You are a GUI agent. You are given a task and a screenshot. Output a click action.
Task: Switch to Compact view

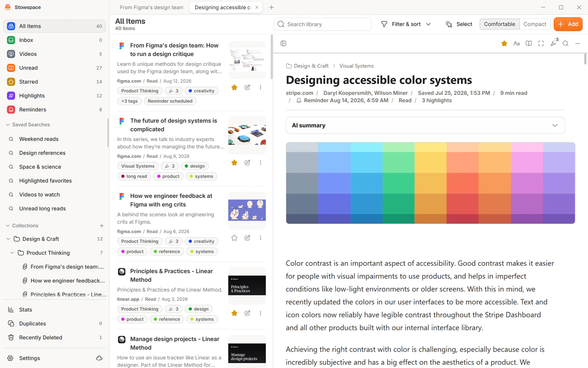point(535,24)
